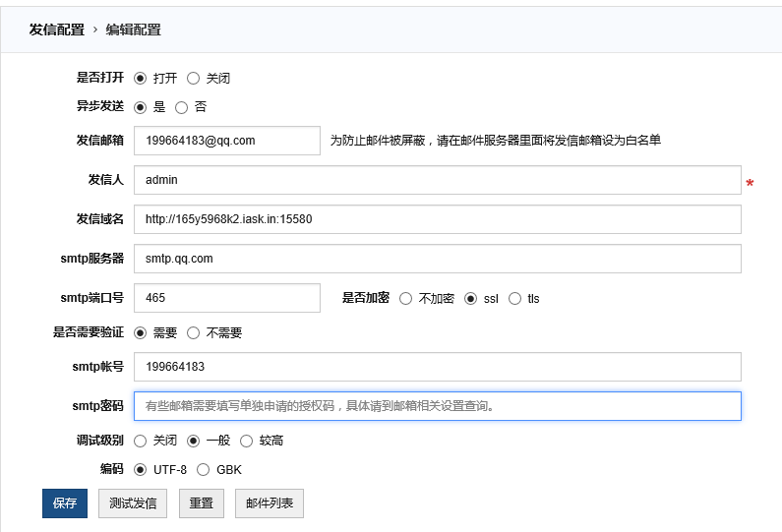Image resolution: width=782 pixels, height=532 pixels.
Task: Select tls encryption radio button
Action: click(x=514, y=299)
